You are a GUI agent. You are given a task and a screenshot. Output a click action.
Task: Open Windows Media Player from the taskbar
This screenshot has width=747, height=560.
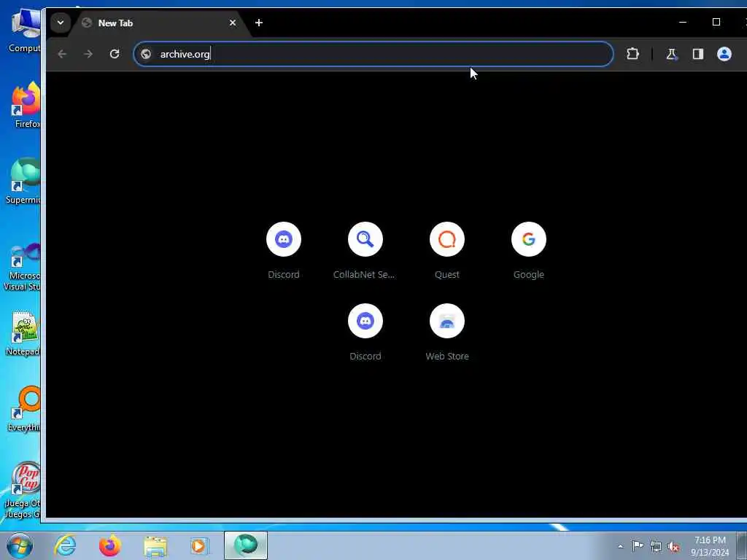(x=199, y=545)
